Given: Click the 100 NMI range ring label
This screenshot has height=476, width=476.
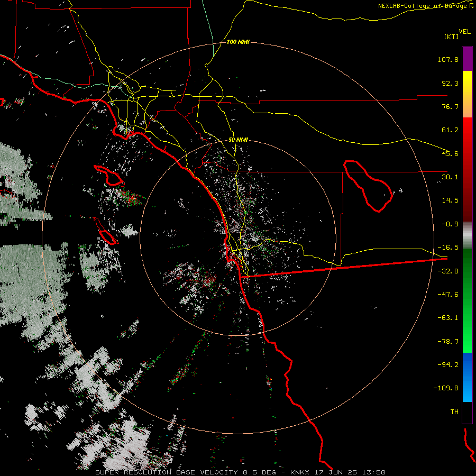Looking at the screenshot, I should (238, 42).
